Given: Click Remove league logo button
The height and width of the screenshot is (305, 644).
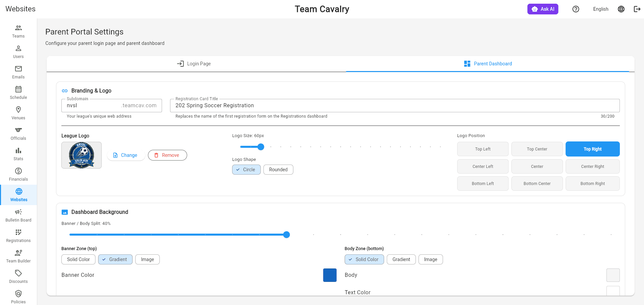Looking at the screenshot, I should click(167, 155).
